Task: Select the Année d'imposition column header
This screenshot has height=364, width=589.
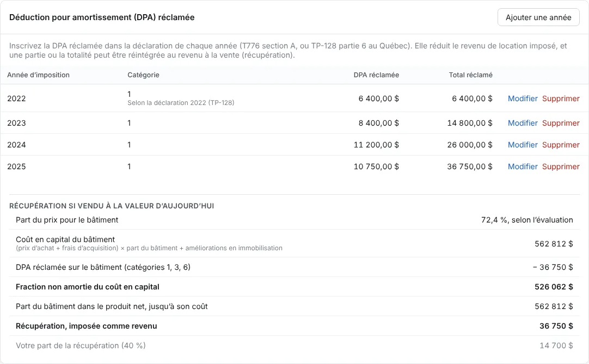Action: (x=38, y=75)
